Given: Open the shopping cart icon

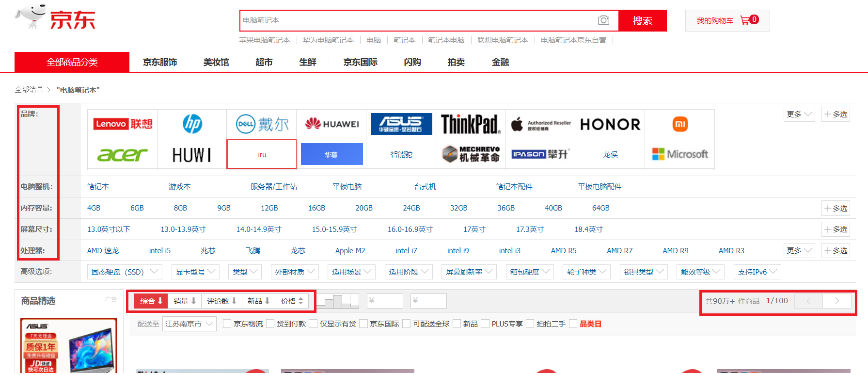Looking at the screenshot, I should pyautogui.click(x=745, y=20).
